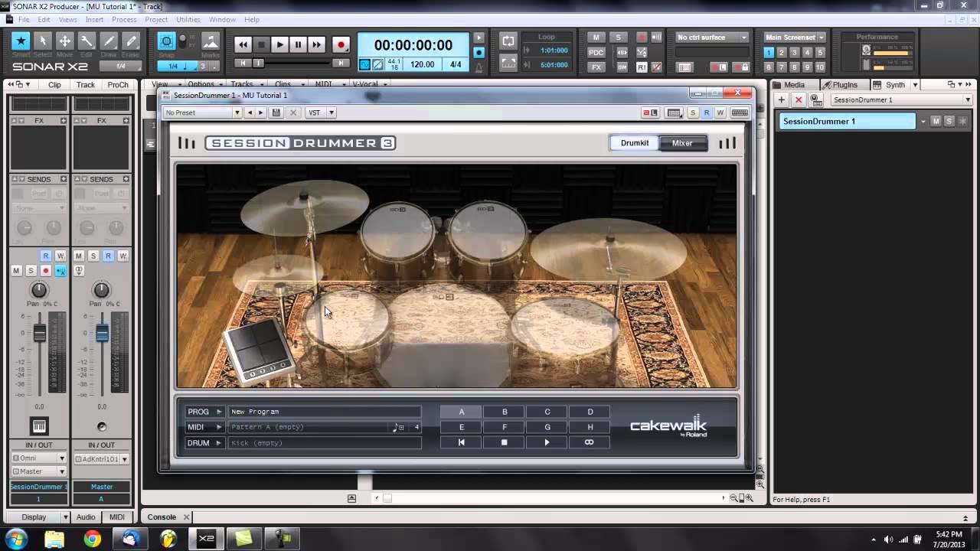Click the Master strip volume fader
Viewport: 980px width, 551px height.
coord(102,333)
